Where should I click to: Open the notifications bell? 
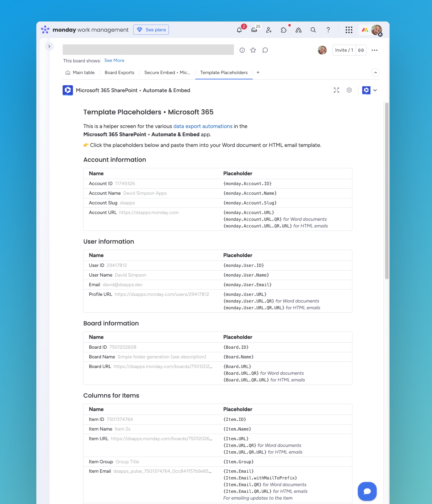click(x=239, y=30)
